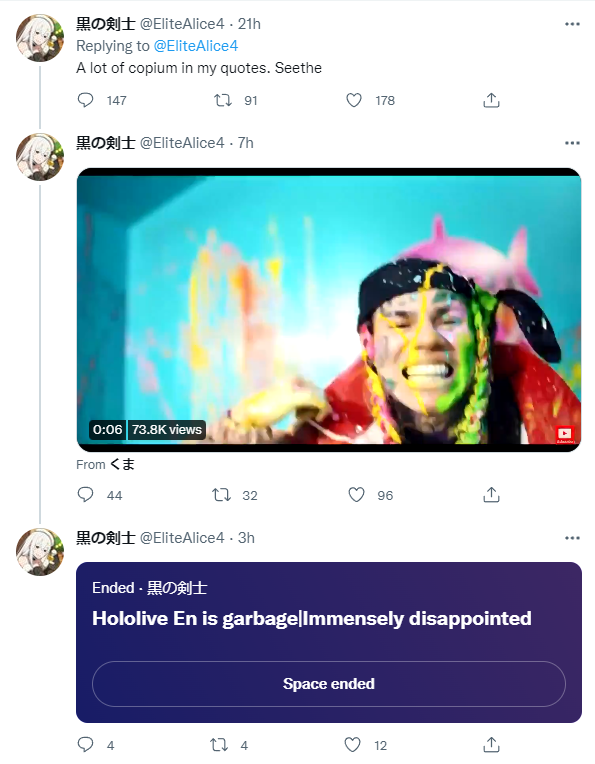Reply to the copium tweet with 147 replies
The image size is (595, 764).
point(85,100)
